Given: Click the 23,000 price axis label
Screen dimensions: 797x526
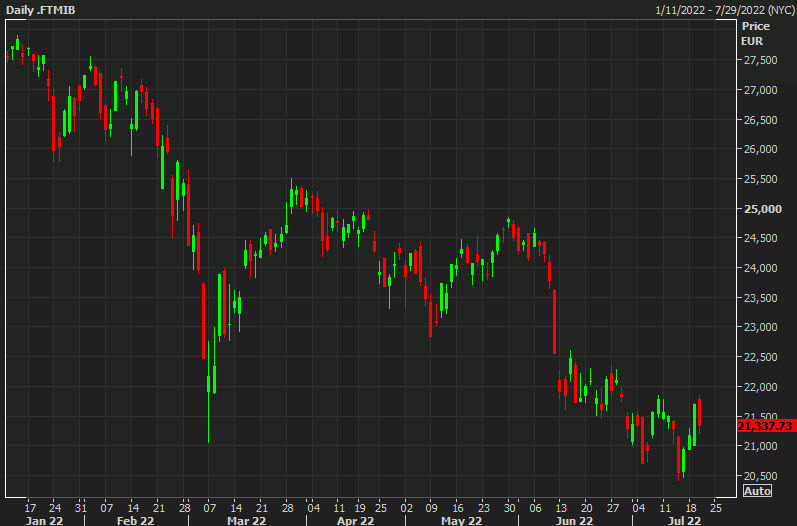Looking at the screenshot, I should click(760, 328).
